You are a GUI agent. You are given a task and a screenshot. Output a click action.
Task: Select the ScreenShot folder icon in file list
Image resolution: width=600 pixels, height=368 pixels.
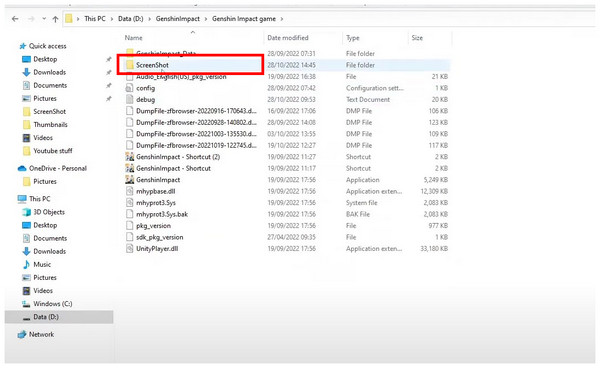click(x=130, y=65)
